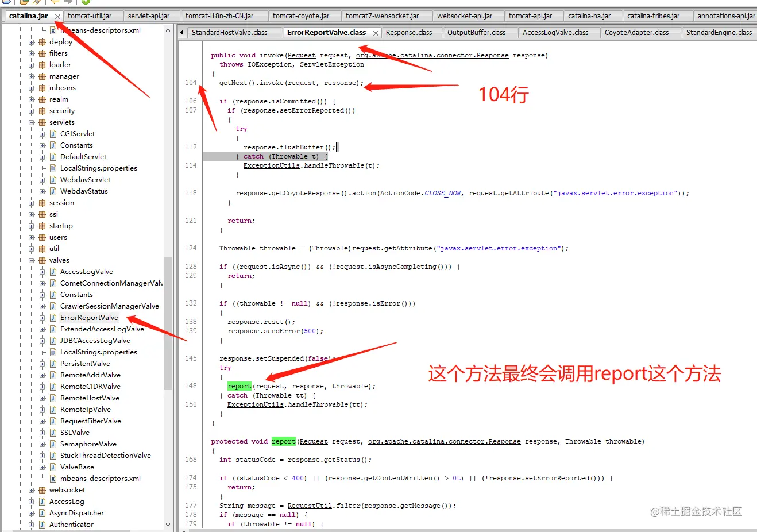This screenshot has width=757, height=532.
Task: Select the AccessLogValve tree item
Action: pos(87,271)
